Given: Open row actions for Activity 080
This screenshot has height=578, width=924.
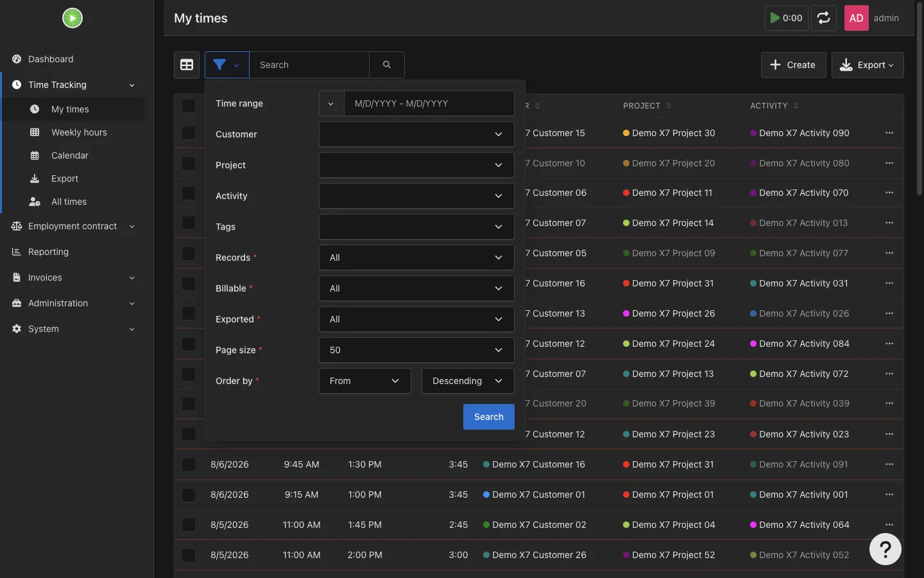Looking at the screenshot, I should (889, 163).
